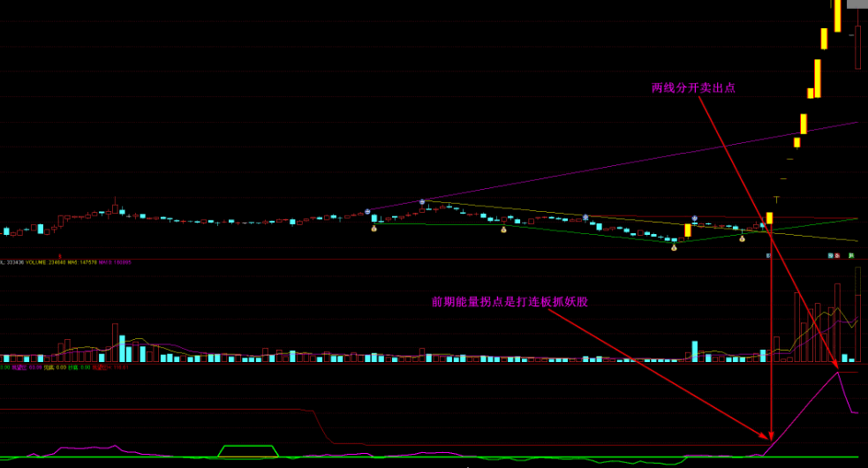Click the rightmost round blue info marker
The height and width of the screenshot is (468, 868).
coord(694,218)
